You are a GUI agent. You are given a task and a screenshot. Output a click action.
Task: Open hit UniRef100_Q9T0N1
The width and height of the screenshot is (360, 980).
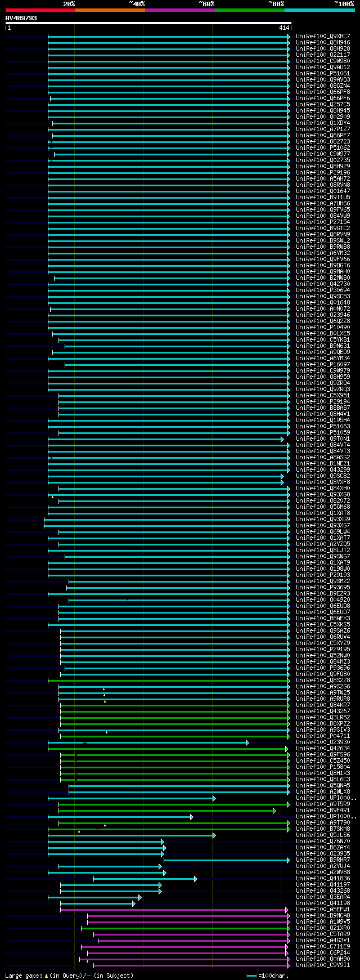pos(323,439)
